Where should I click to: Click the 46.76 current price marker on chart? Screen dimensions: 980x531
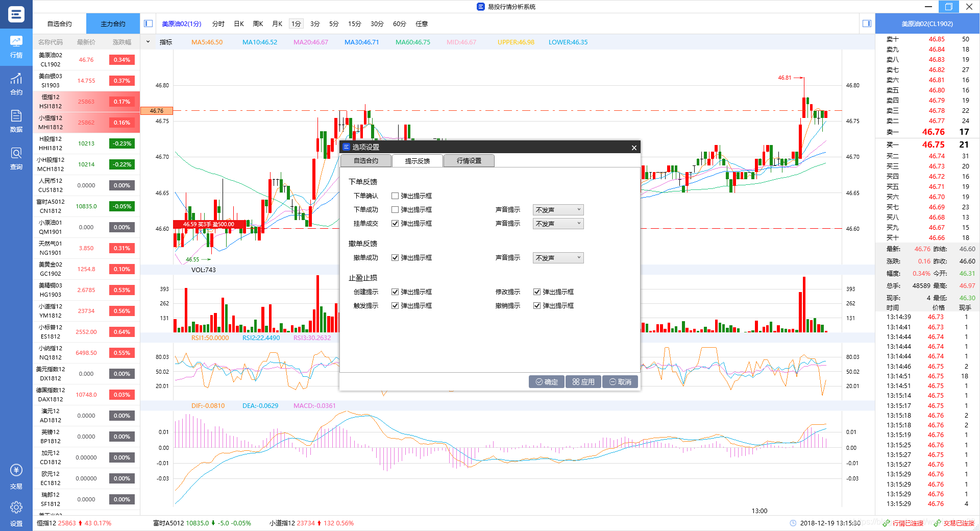157,111
